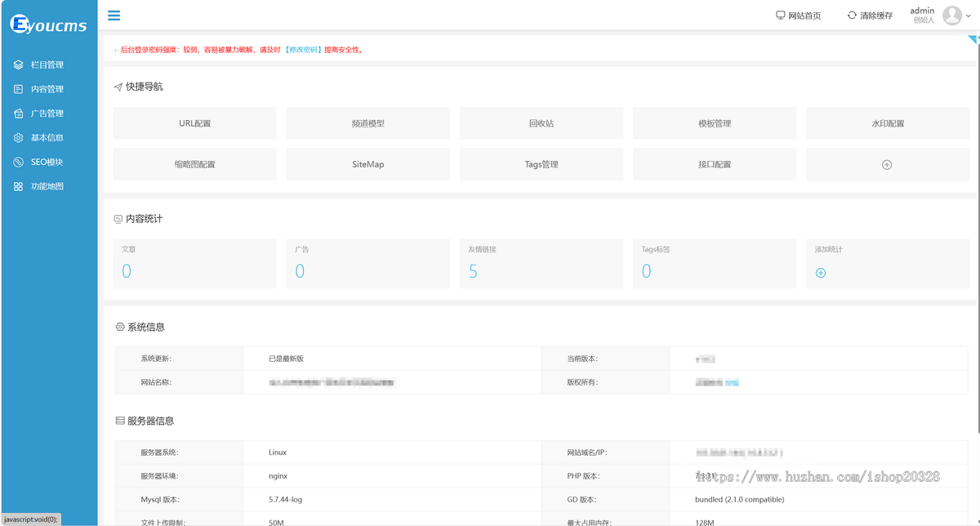The height and width of the screenshot is (526, 980).
Task: Click the 内容管理 document icon in the sidebar
Action: tap(18, 89)
